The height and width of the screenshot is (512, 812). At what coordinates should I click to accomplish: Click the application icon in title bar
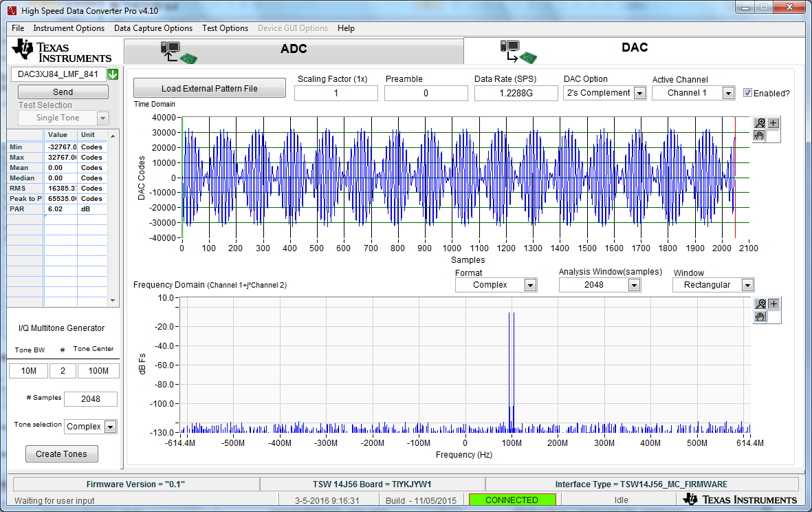[12, 10]
